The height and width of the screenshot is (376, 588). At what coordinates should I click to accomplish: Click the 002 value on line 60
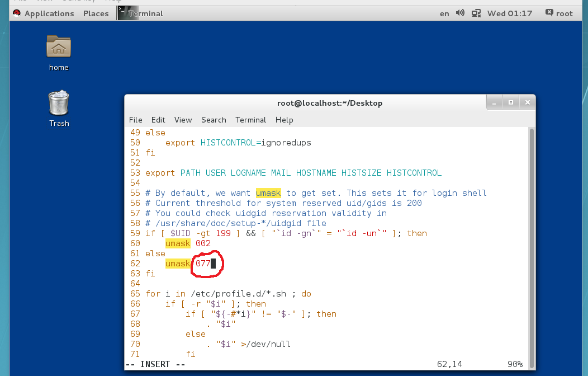pyautogui.click(x=203, y=243)
